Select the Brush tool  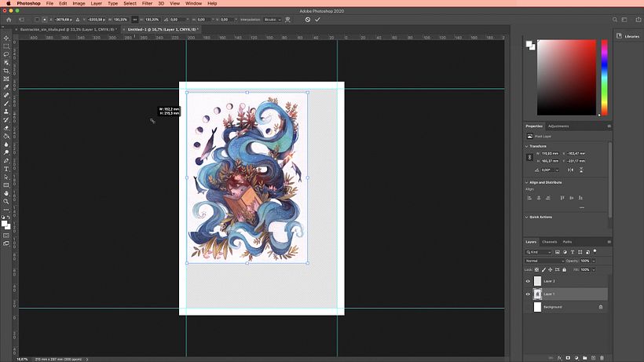pyautogui.click(x=6, y=104)
